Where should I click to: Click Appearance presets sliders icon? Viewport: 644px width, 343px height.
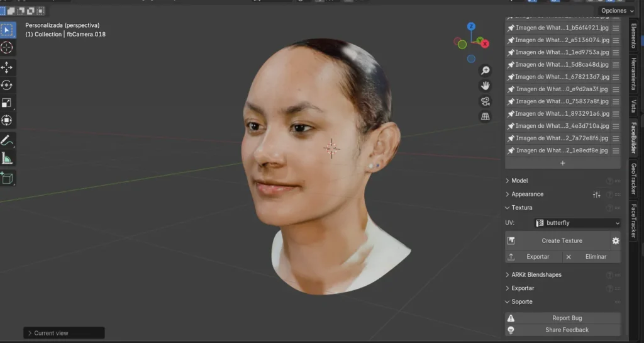click(x=596, y=194)
